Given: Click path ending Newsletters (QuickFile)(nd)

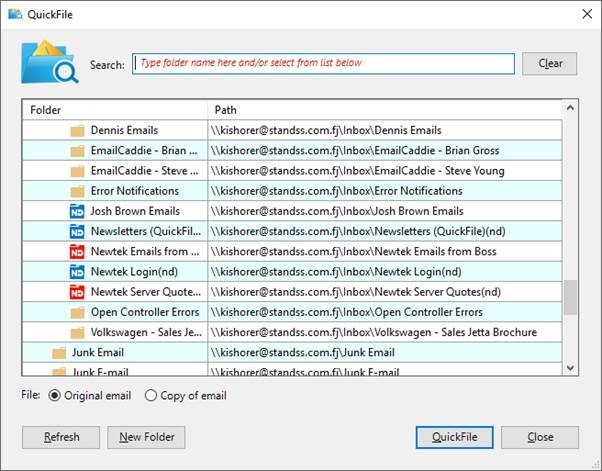Looking at the screenshot, I should [358, 231].
